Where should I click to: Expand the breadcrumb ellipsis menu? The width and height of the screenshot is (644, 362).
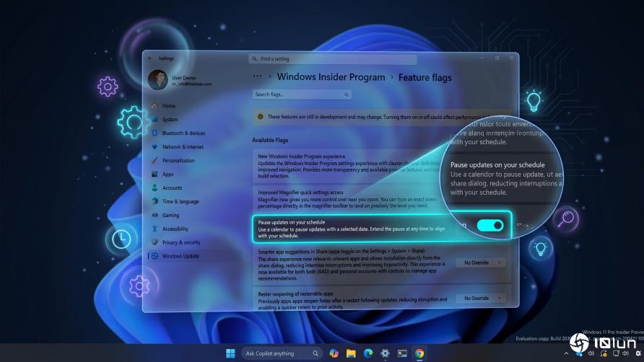click(x=257, y=76)
